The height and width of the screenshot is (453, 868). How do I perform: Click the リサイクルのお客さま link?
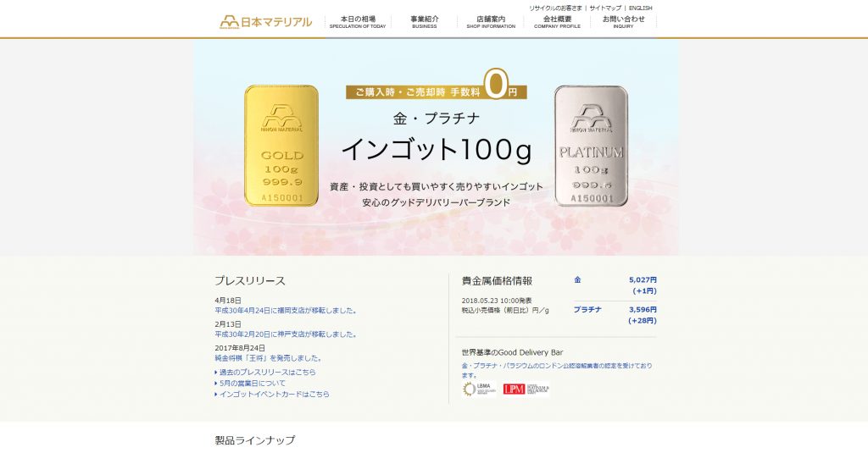coord(555,8)
